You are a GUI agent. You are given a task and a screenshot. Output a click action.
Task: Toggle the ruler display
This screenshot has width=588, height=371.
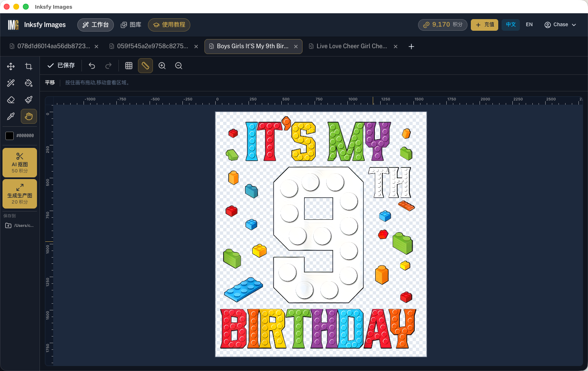(x=145, y=66)
